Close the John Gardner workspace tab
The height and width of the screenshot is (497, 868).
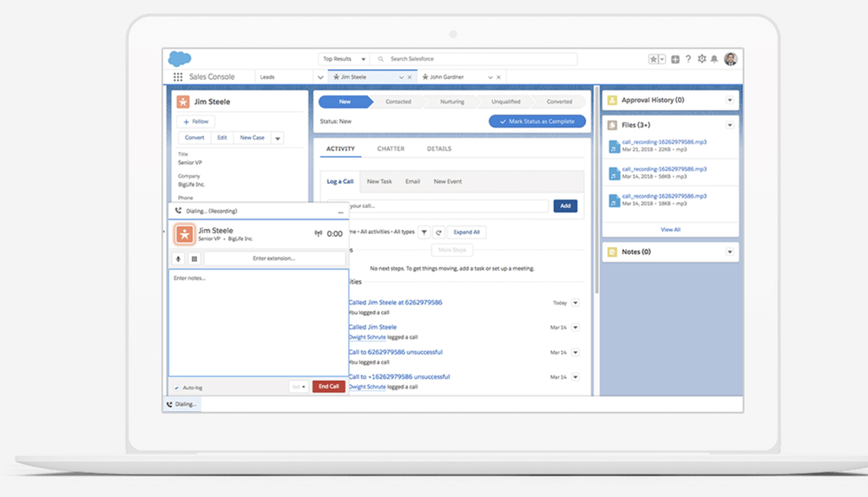(499, 77)
